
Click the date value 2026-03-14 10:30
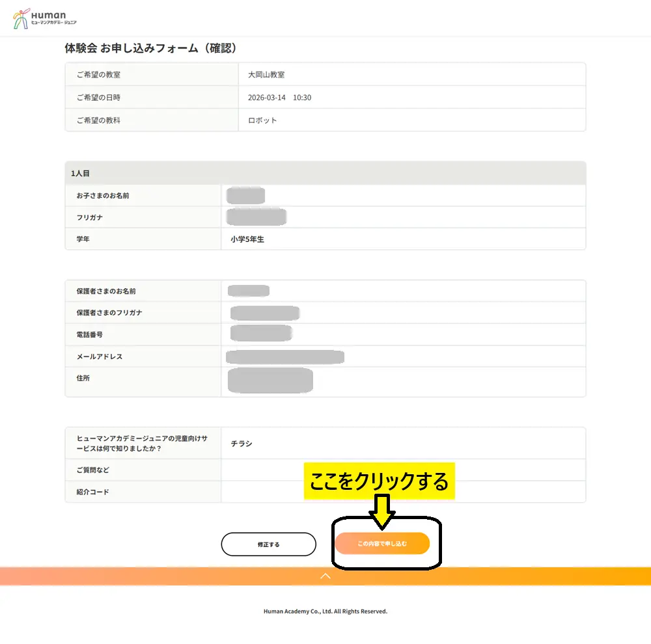tap(279, 98)
